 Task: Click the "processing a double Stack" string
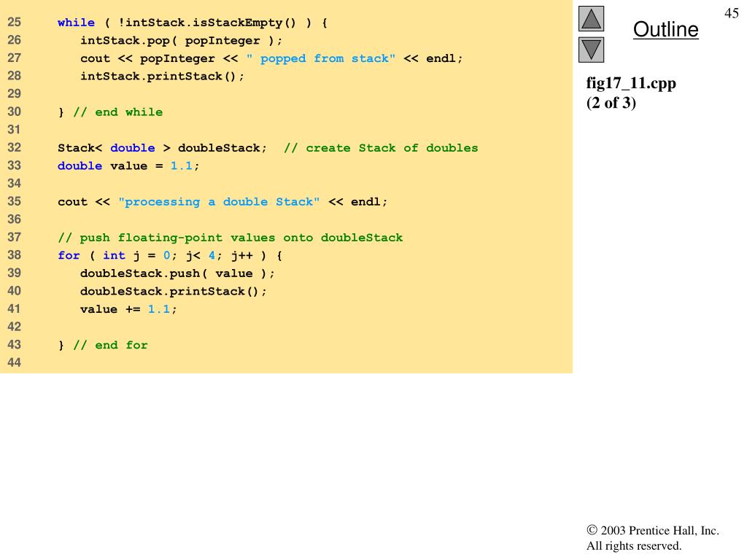tap(219, 202)
